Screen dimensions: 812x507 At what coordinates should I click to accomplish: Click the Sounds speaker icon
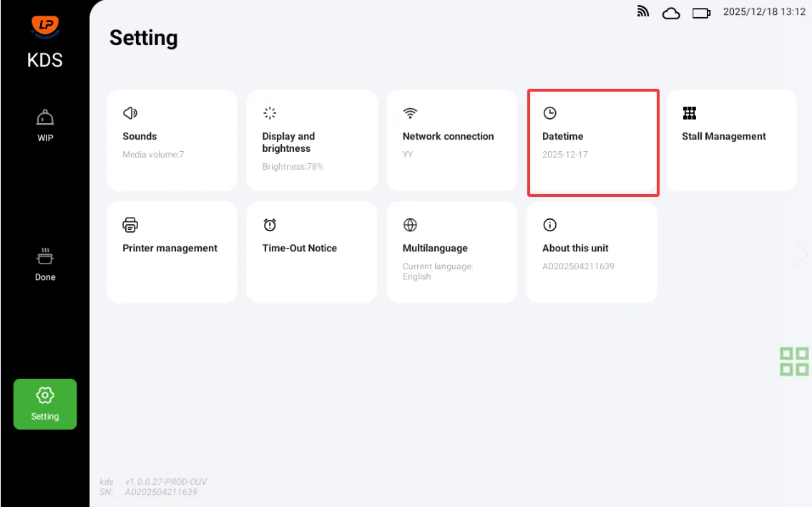point(130,113)
